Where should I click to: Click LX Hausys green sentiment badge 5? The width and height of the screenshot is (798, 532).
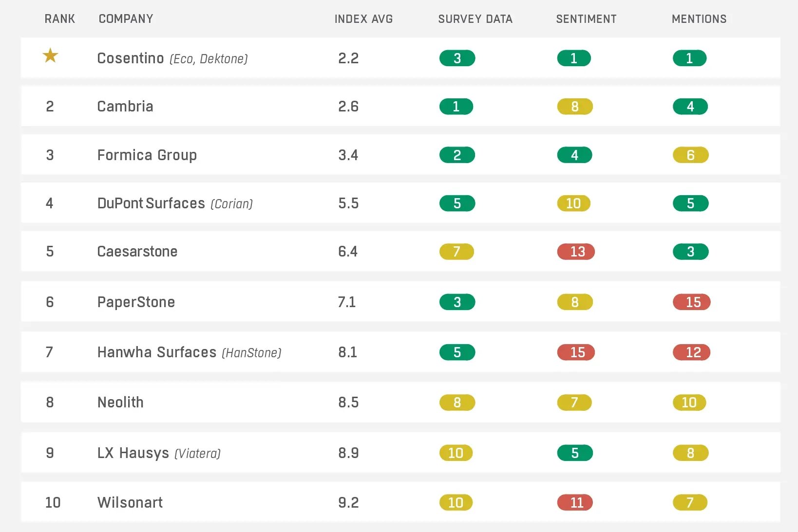tap(575, 453)
